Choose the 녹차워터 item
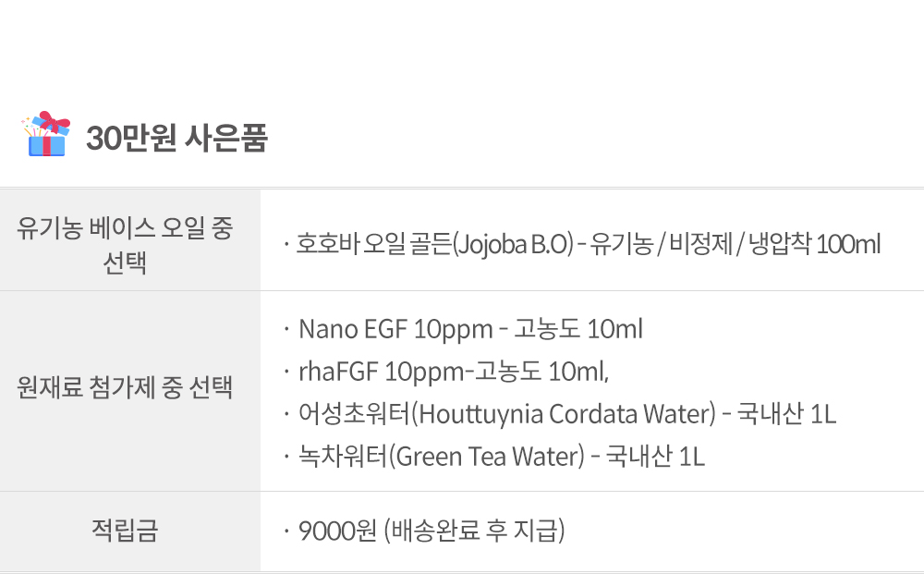 (x=343, y=456)
